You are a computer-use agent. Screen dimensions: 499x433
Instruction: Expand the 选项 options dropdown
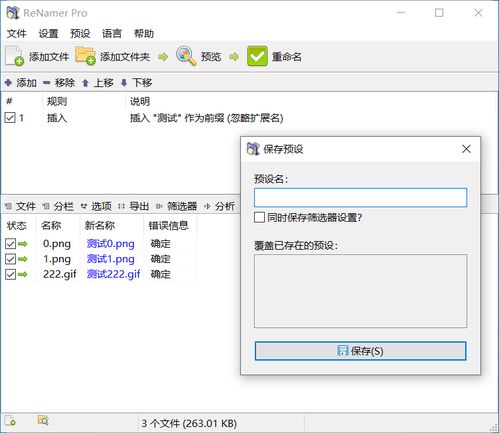coord(96,207)
